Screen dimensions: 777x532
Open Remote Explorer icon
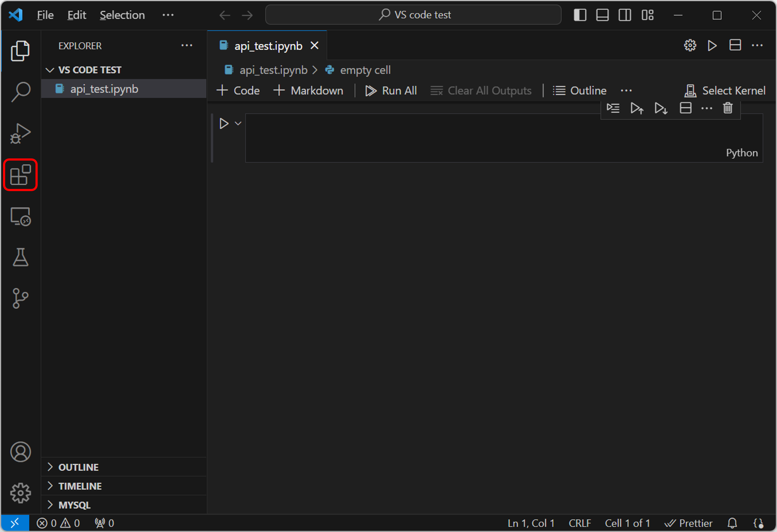(20, 216)
